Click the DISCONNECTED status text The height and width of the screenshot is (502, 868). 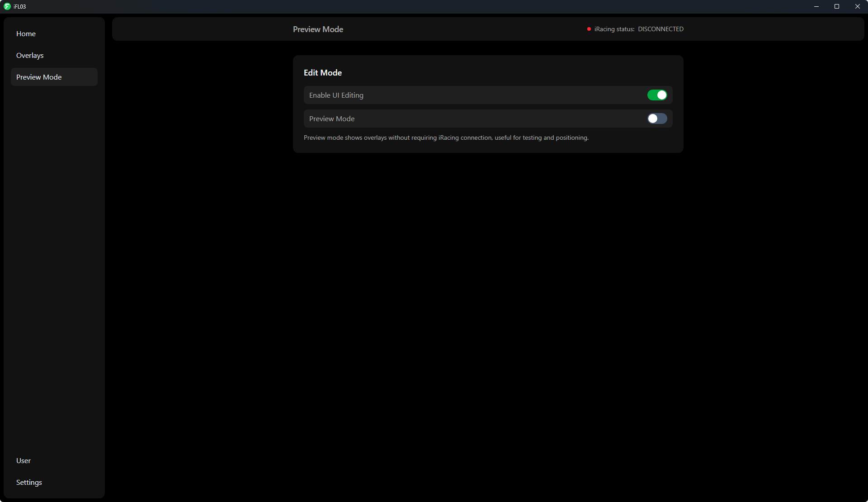click(660, 29)
